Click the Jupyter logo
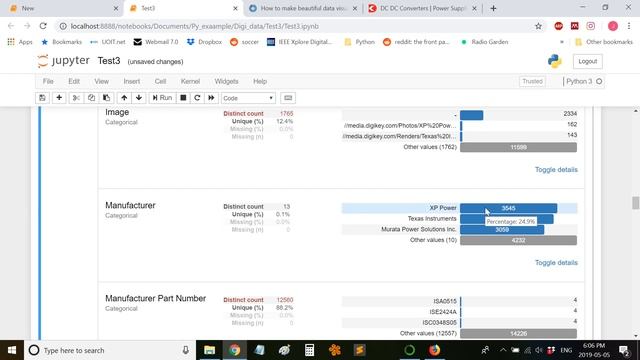640x360 pixels. (x=63, y=61)
